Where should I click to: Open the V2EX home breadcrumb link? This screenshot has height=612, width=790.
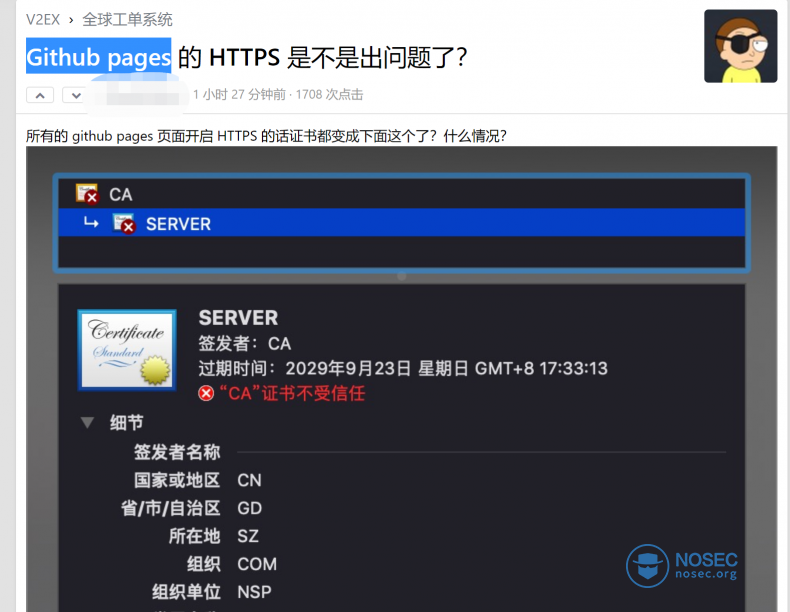(43, 20)
